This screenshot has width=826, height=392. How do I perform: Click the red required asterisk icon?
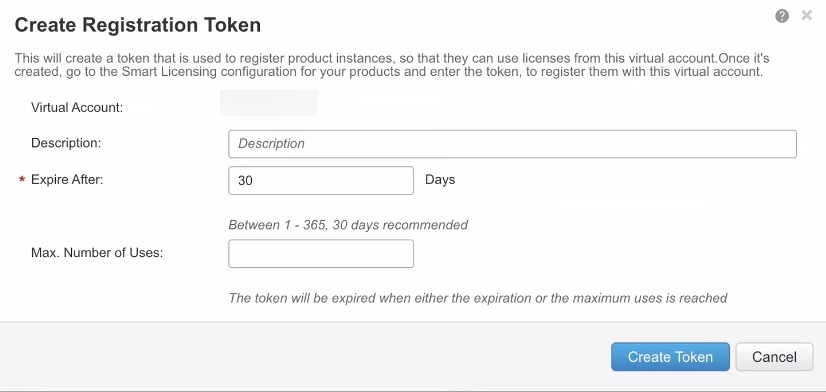coord(22,180)
